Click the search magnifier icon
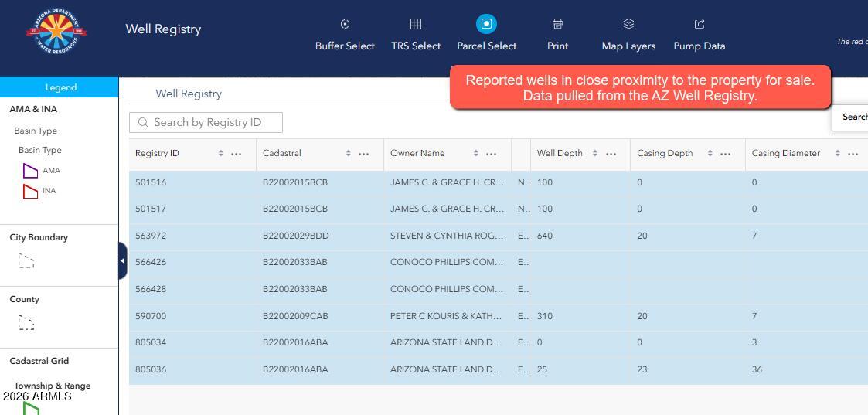868x415 pixels. (x=143, y=122)
